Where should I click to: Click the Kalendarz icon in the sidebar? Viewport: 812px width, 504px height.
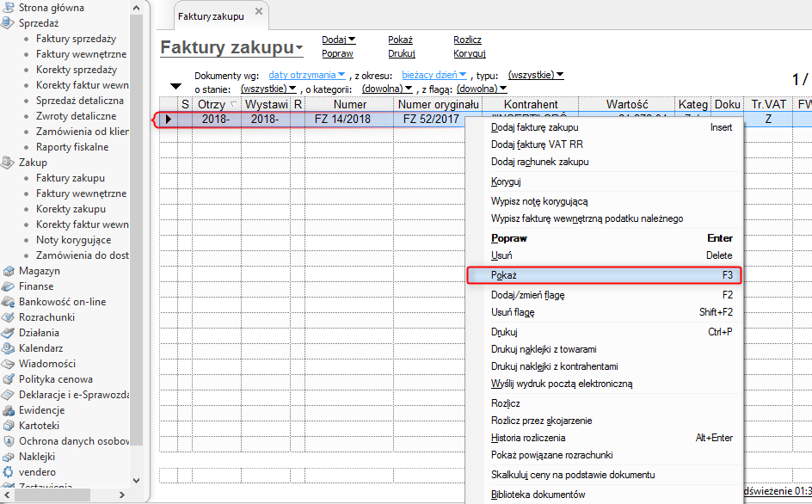pyautogui.click(x=9, y=348)
